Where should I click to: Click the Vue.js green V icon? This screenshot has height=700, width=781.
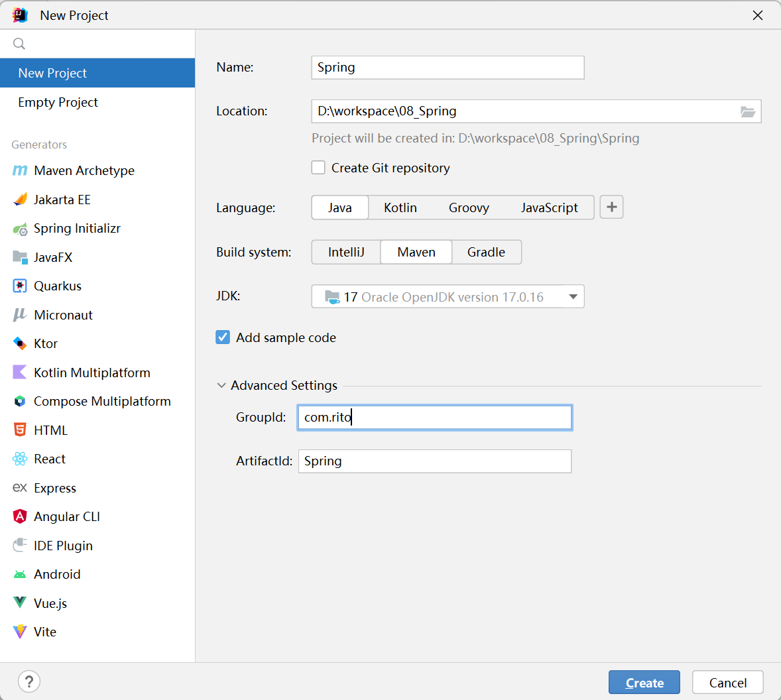pyautogui.click(x=20, y=603)
